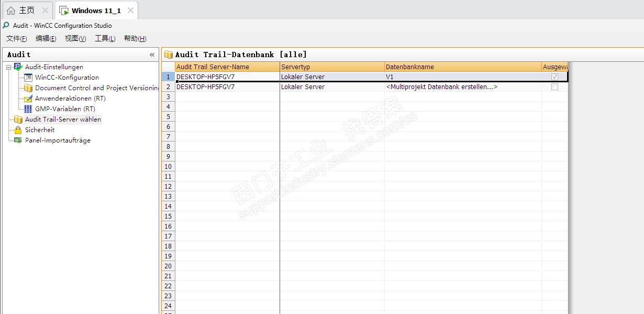Open the 视图(V) menu
644x314 pixels.
75,39
